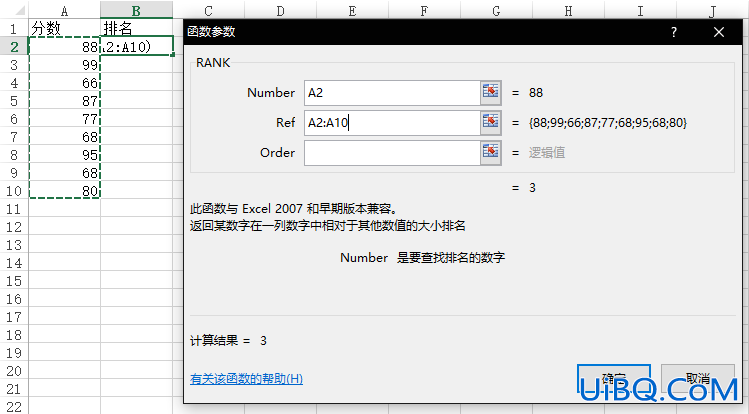Select row 2 header
The height and width of the screenshot is (414, 749).
pos(14,47)
